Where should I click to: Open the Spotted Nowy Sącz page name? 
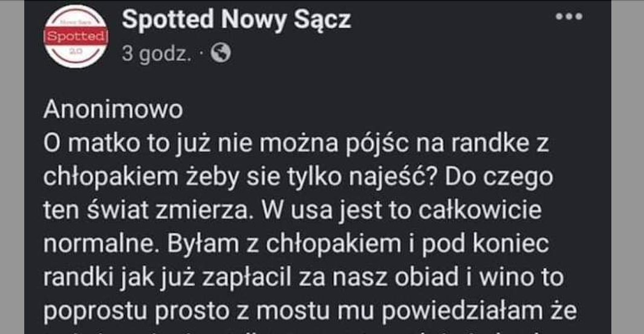point(236,21)
